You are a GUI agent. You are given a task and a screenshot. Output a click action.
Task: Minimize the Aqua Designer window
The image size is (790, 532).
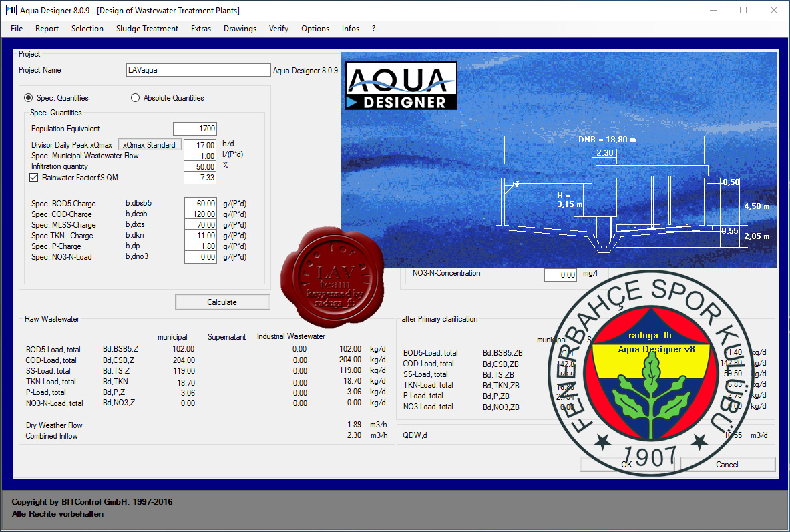tap(713, 10)
